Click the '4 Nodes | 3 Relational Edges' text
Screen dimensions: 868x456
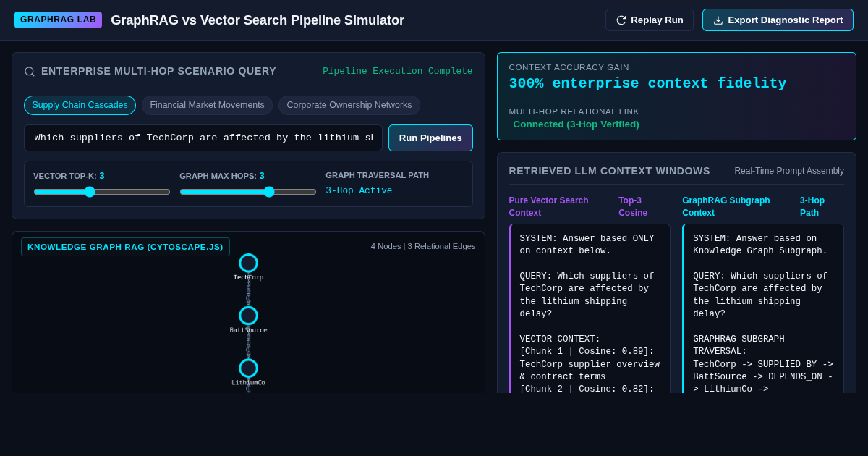pos(423,246)
